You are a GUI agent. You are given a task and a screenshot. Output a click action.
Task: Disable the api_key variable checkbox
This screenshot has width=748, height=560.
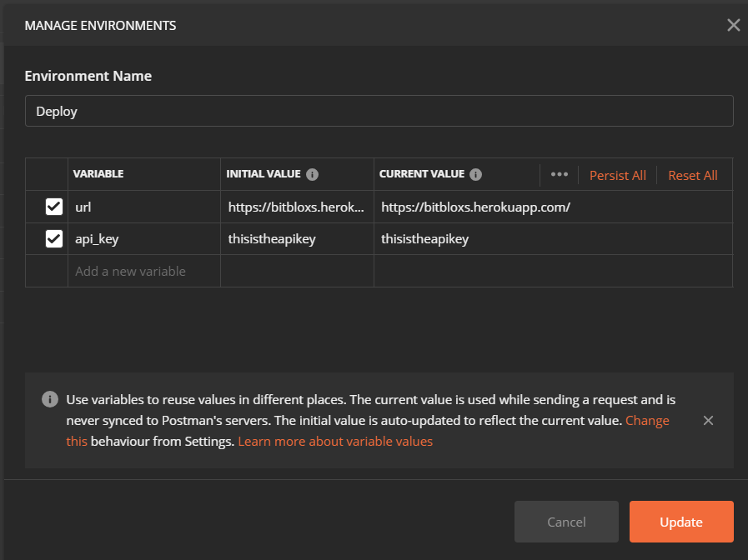click(54, 239)
